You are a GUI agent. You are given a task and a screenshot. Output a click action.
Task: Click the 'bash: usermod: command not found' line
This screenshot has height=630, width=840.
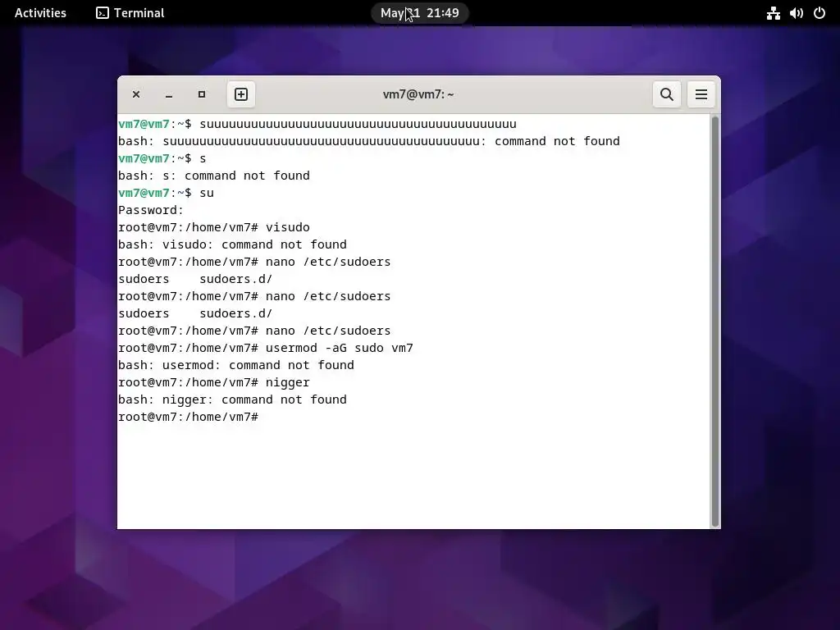tap(236, 365)
